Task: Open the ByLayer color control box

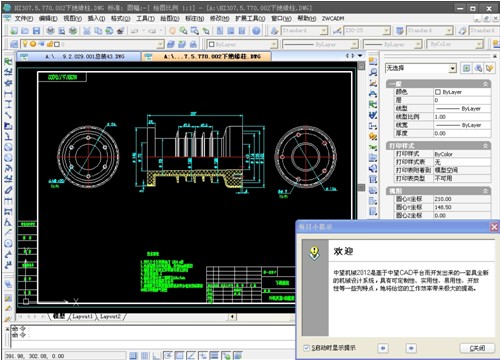Action: tap(242, 44)
